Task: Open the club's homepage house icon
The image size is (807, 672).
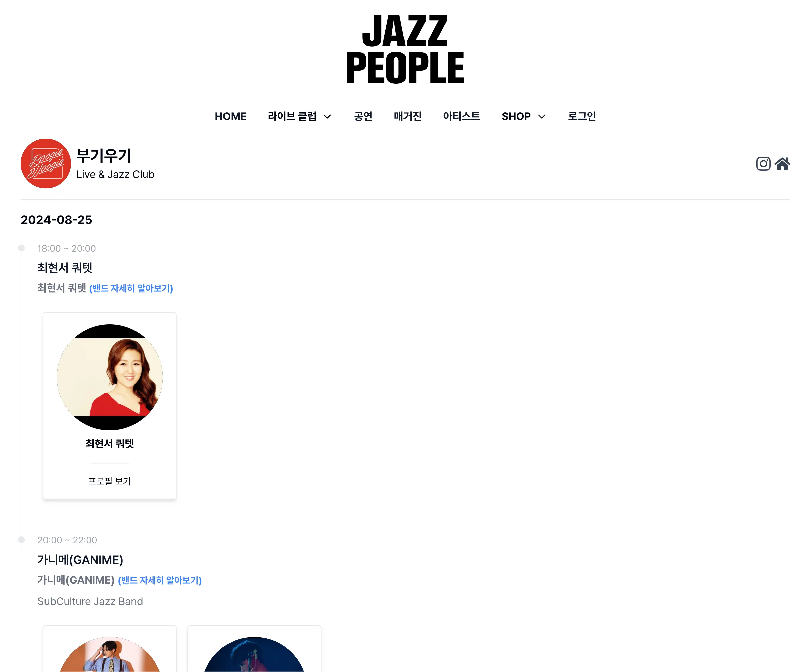Action: tap(782, 164)
